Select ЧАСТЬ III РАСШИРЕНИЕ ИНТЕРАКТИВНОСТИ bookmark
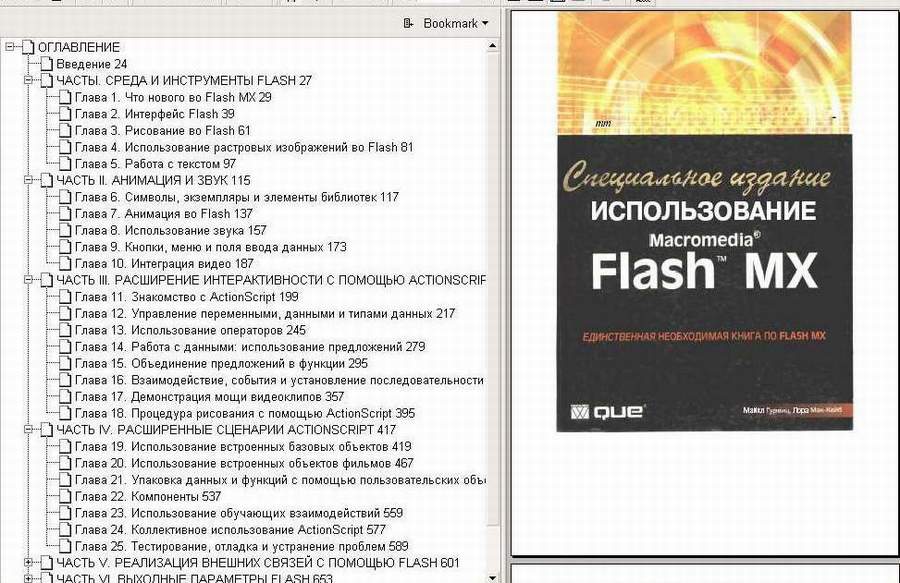Image resolution: width=900 pixels, height=583 pixels. pyautogui.click(x=270, y=281)
